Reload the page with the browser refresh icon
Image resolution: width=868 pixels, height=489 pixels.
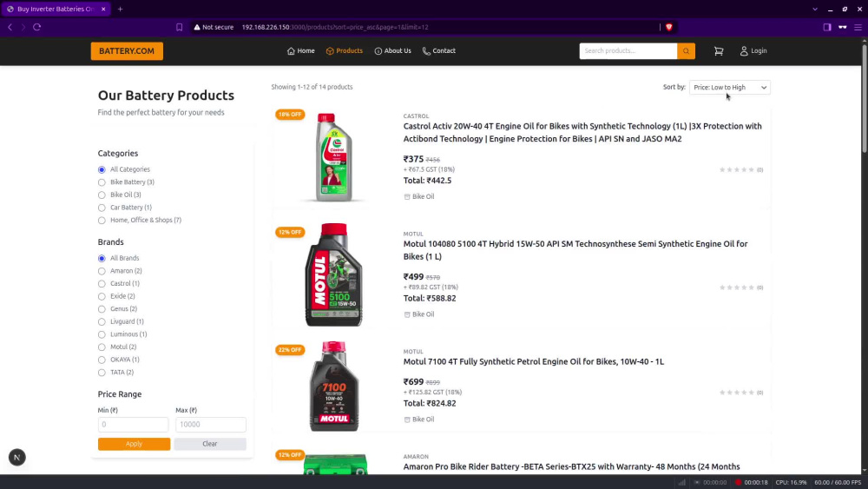coord(37,27)
